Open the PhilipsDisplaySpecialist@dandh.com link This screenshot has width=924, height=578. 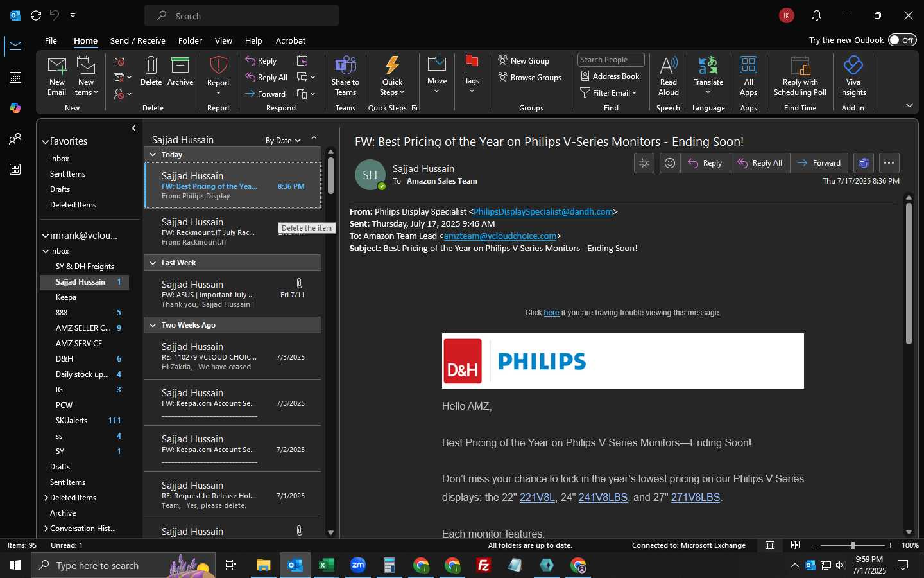click(543, 211)
